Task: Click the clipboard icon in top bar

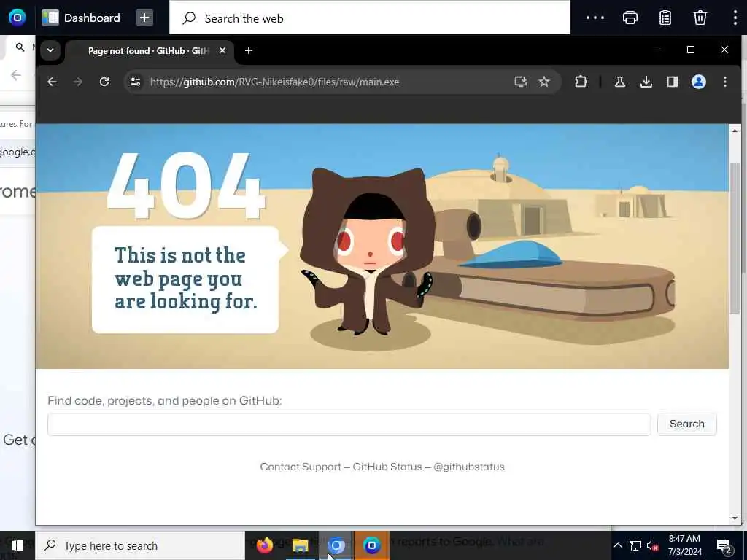Action: 665,17
